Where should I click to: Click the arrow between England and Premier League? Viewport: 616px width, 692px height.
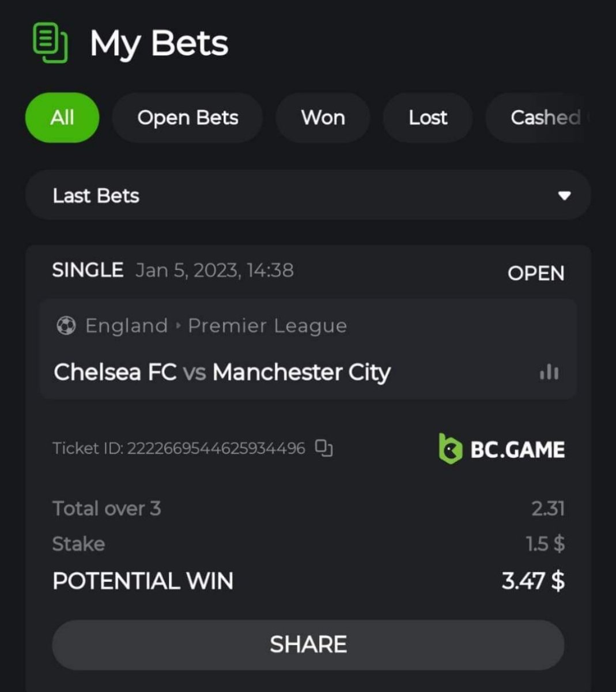click(x=178, y=326)
